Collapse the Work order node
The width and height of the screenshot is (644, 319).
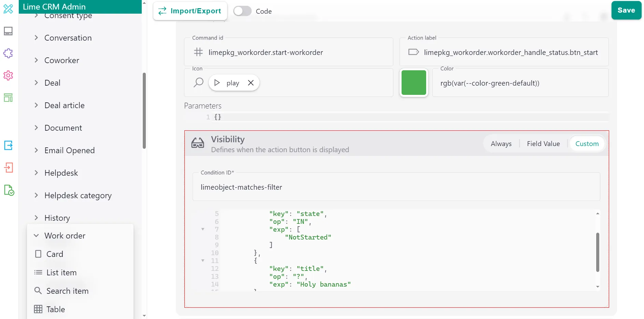click(36, 236)
